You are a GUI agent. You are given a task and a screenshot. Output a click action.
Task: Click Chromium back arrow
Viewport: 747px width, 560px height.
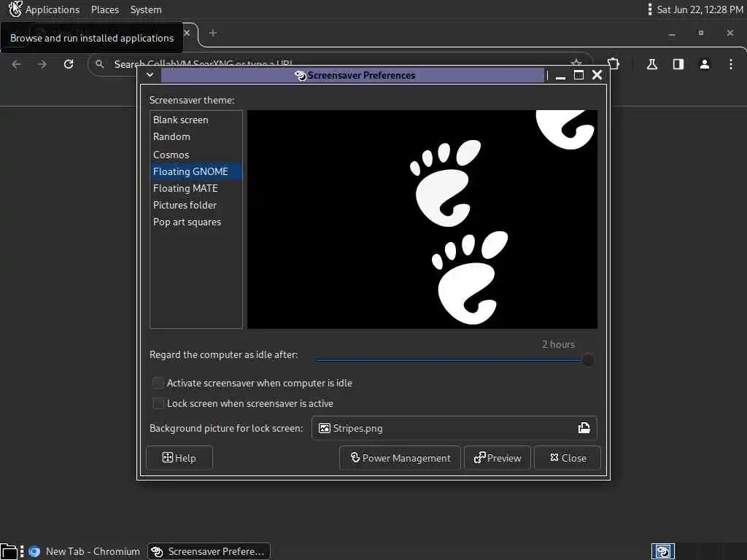click(x=16, y=64)
